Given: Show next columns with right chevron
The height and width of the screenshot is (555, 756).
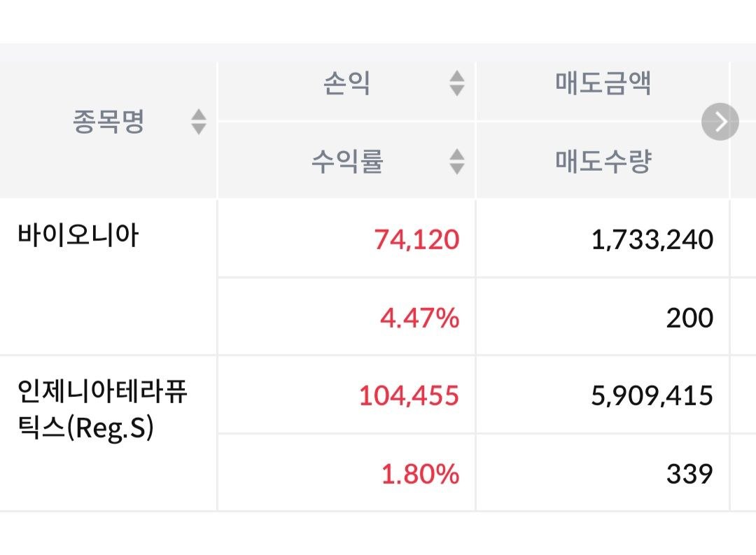Looking at the screenshot, I should [x=720, y=122].
